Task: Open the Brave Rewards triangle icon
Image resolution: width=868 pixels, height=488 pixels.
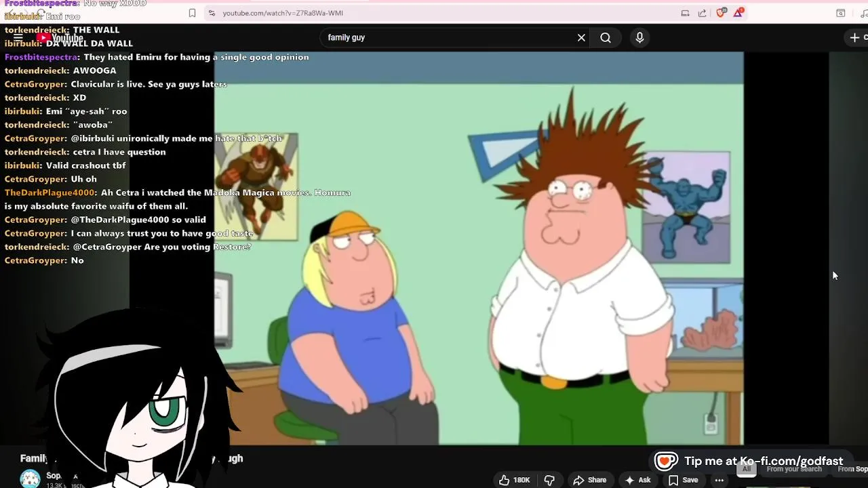Action: (x=738, y=12)
